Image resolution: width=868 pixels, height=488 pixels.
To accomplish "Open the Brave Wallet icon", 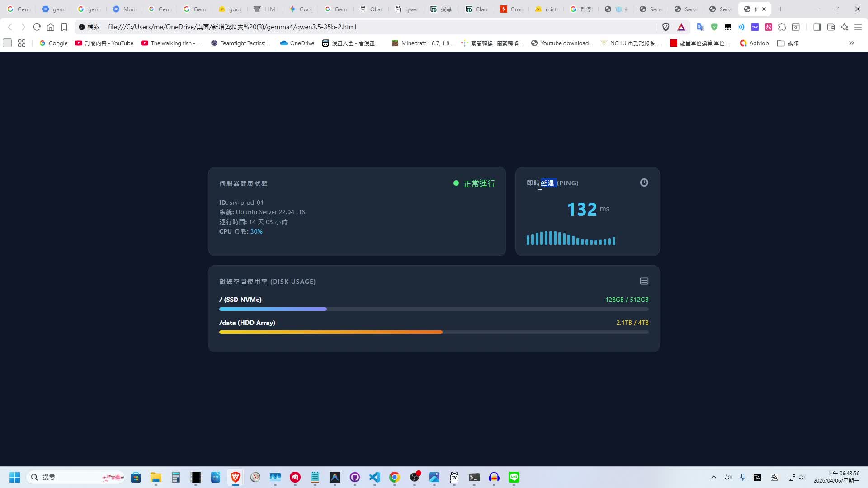I will point(831,27).
